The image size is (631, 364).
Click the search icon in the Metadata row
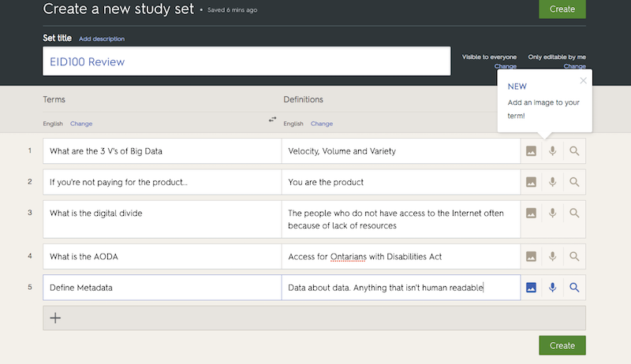click(574, 288)
